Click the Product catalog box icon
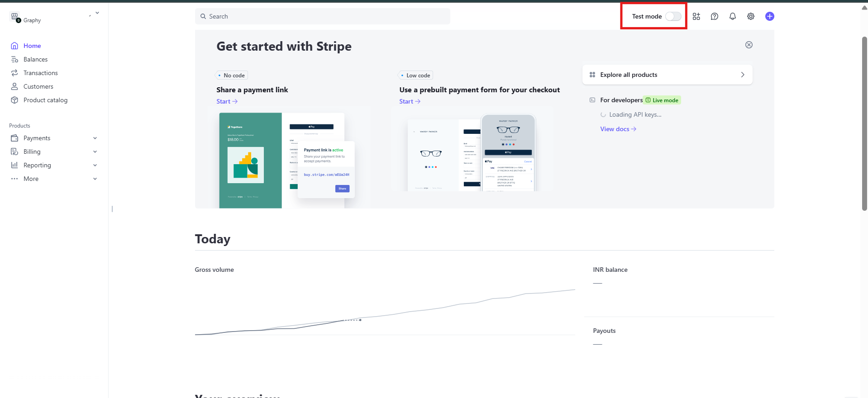 (14, 100)
